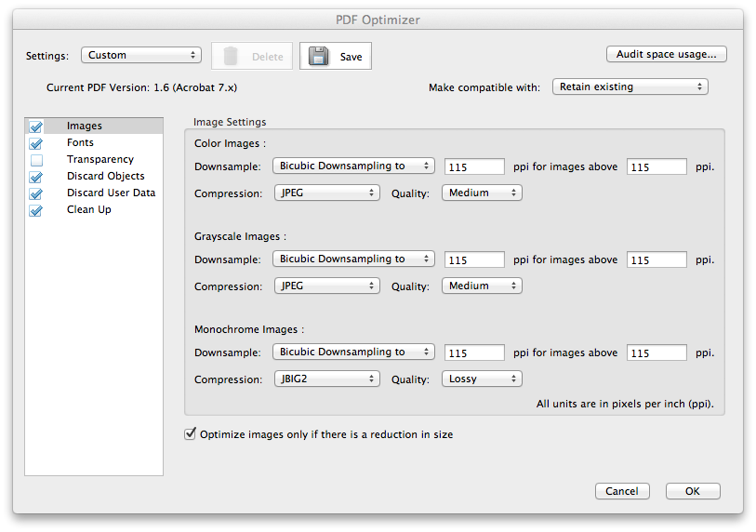Disable Optimize images only if size reduction
This screenshot has width=756, height=532.
point(191,433)
